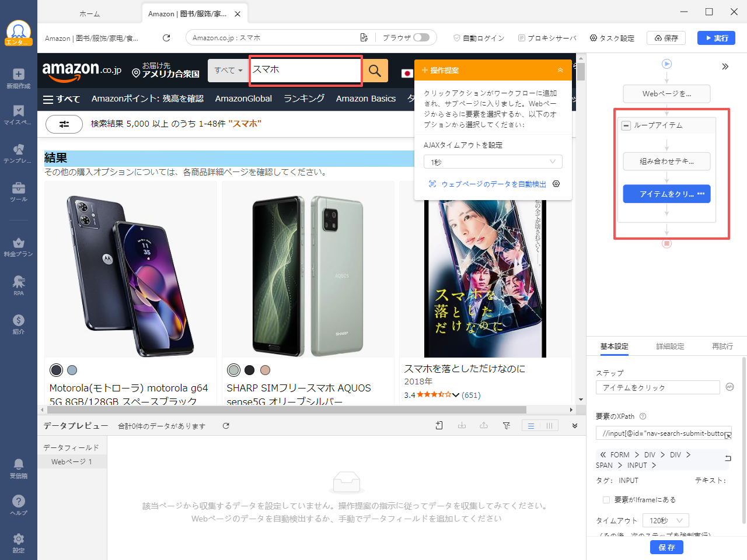Screen dimensions: 747x560
Task: Collapse the ループアイテム step in the workflow
Action: point(626,125)
